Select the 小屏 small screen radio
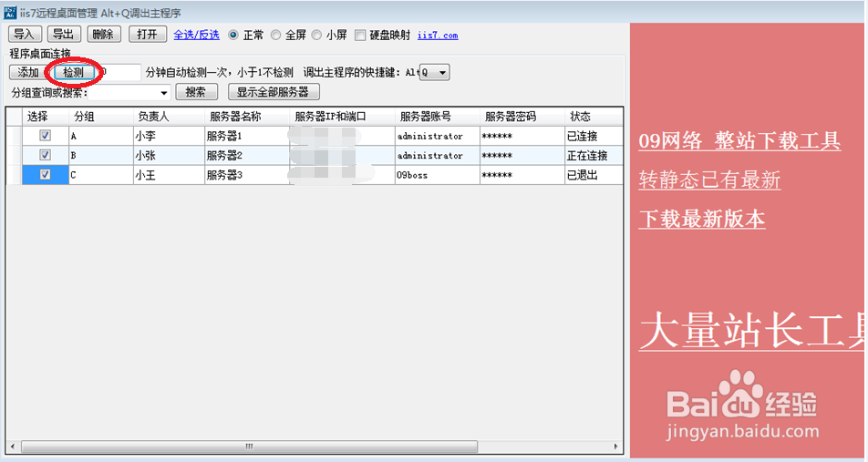Image resolution: width=868 pixels, height=462 pixels. (x=316, y=35)
